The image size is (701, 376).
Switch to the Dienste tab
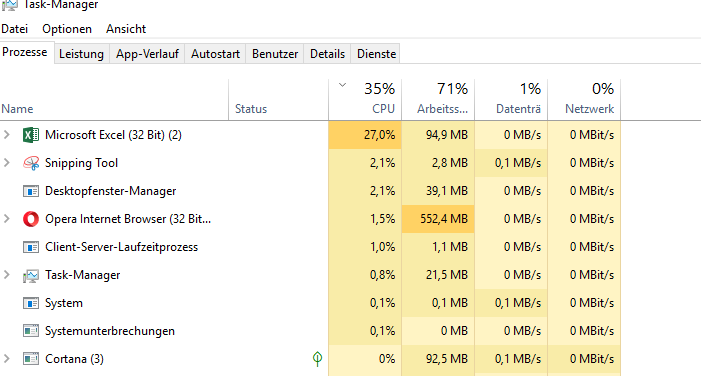click(x=376, y=54)
